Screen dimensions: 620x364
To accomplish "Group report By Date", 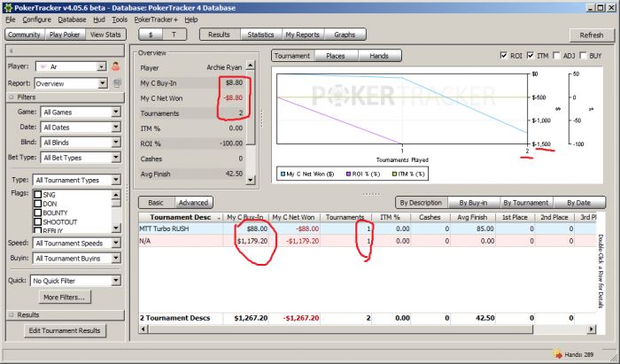I will 579,203.
